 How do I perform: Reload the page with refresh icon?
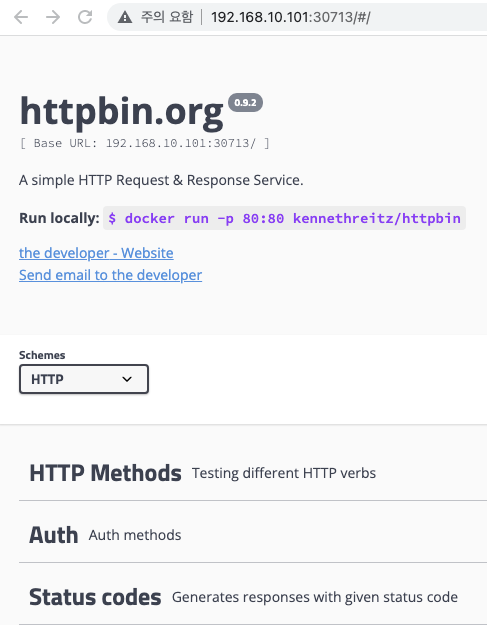tap(85, 17)
